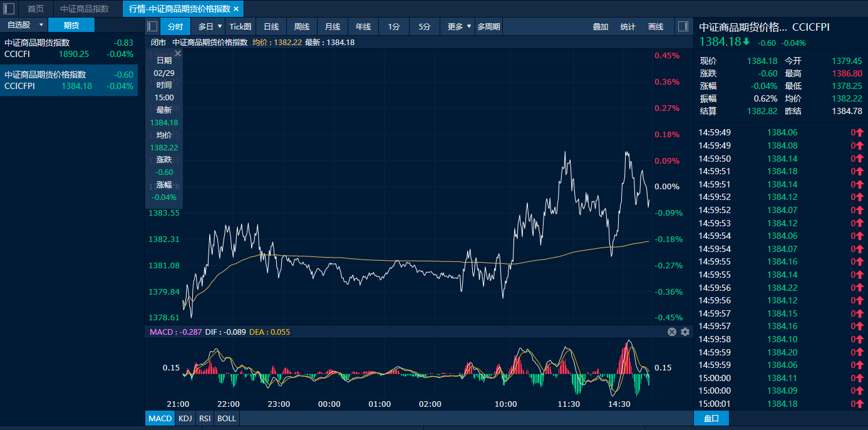Viewport: 868px width, 430px height.
Task: Close the 行情-中证商品期货价格指数 tab
Action: pos(235,9)
